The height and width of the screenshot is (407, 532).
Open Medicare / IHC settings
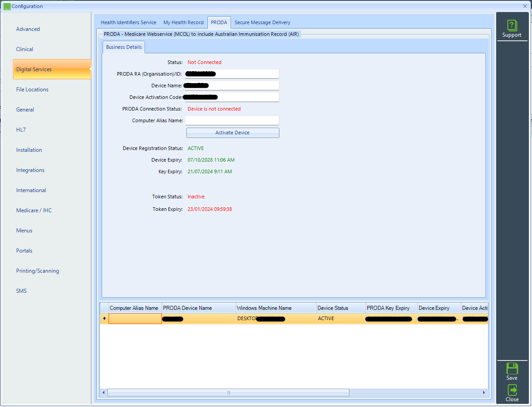pyautogui.click(x=34, y=210)
